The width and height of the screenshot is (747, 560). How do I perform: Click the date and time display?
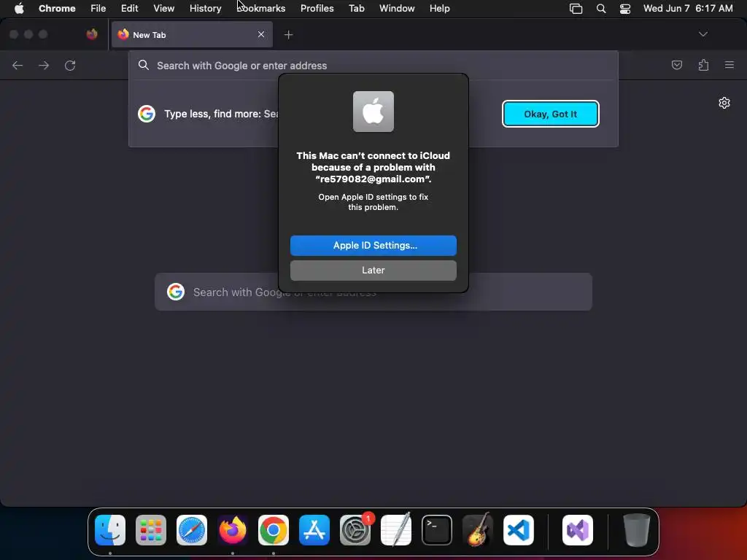click(x=688, y=8)
